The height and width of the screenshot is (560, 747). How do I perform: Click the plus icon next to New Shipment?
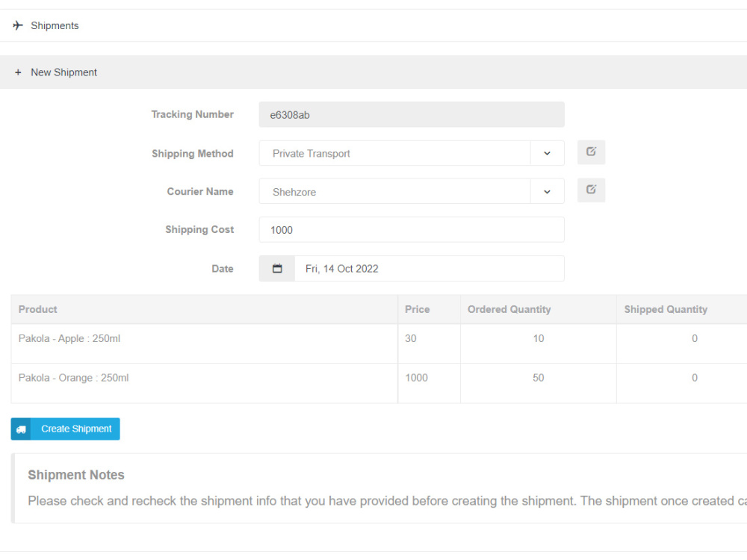(18, 72)
